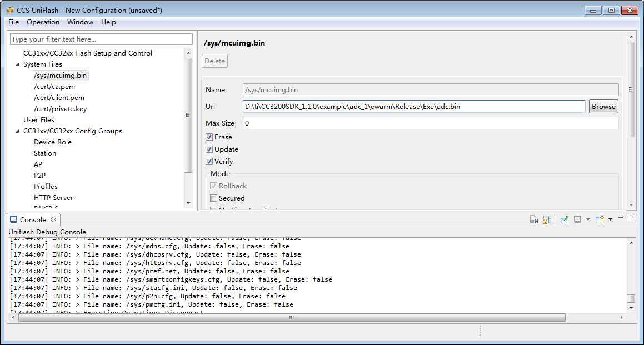Screen dimensions: 644x345
Task: Toggle the Update checkbox
Action: click(x=209, y=149)
